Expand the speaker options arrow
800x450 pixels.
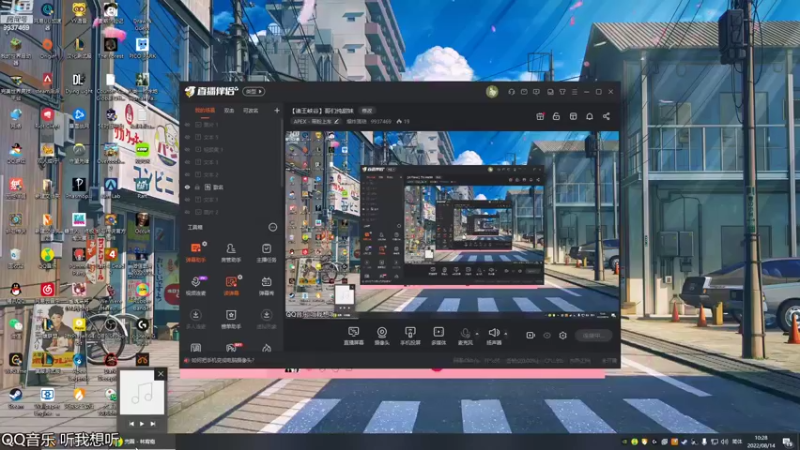(506, 334)
